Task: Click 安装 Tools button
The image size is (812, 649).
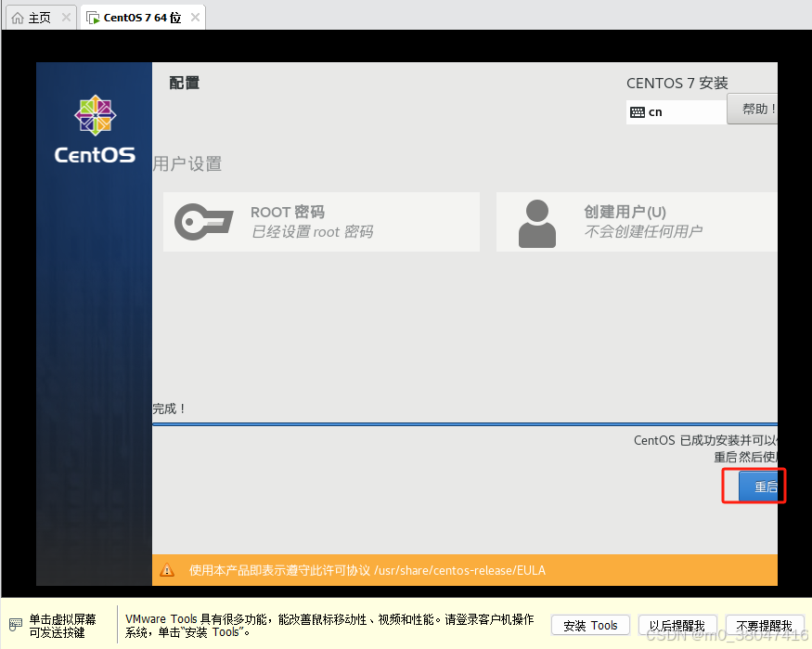Action: click(x=590, y=625)
